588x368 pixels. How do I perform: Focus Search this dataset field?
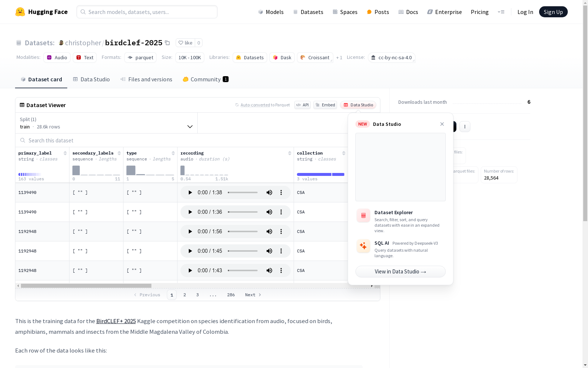(x=182, y=140)
